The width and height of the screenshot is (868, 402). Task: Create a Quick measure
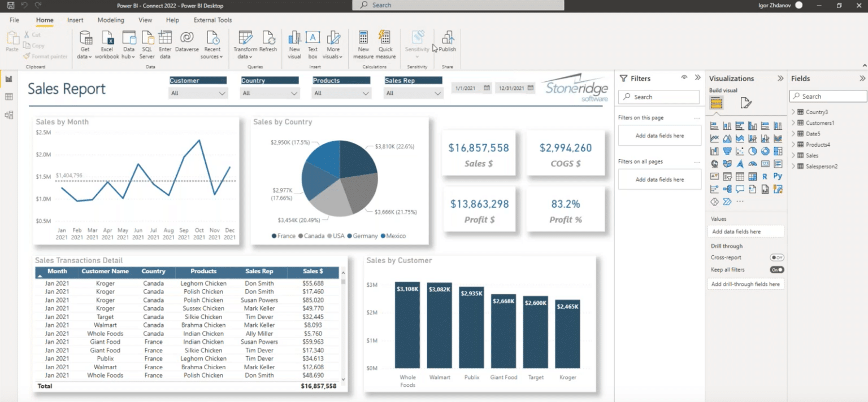click(385, 44)
